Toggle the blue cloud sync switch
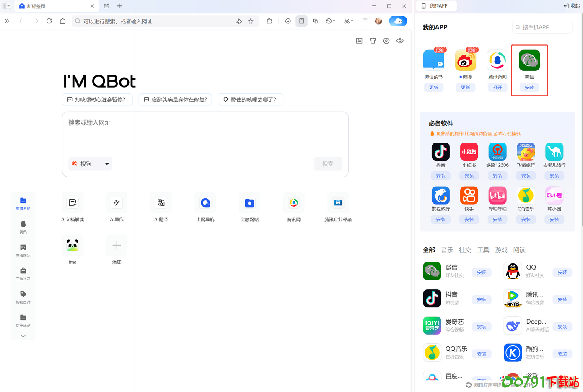The image size is (583, 392). 398,21
